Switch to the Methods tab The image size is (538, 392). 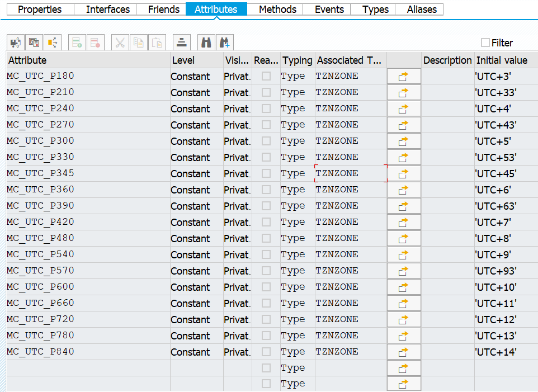point(277,10)
